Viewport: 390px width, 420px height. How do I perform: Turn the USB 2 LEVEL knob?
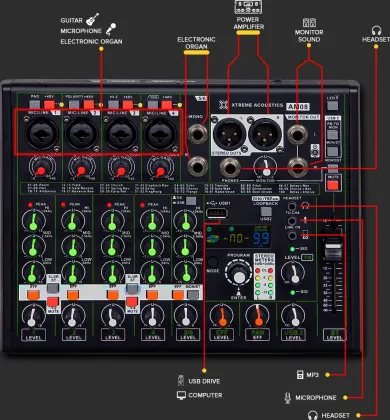[x=293, y=317]
